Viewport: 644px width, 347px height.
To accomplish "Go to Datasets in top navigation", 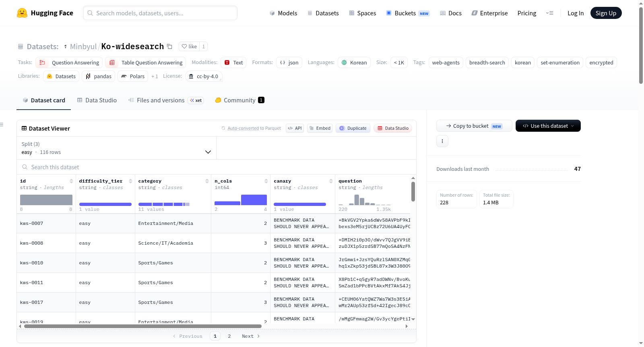I will pyautogui.click(x=323, y=13).
